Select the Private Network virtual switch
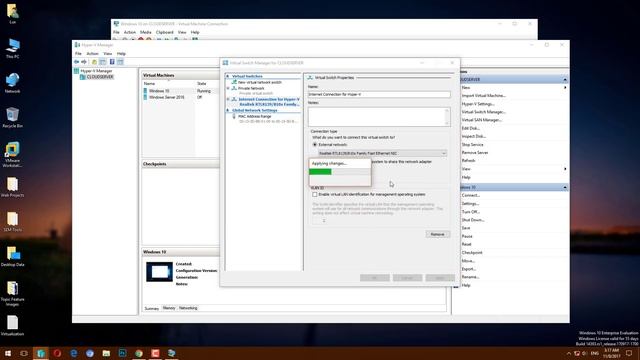The image size is (640, 360). pos(251,88)
